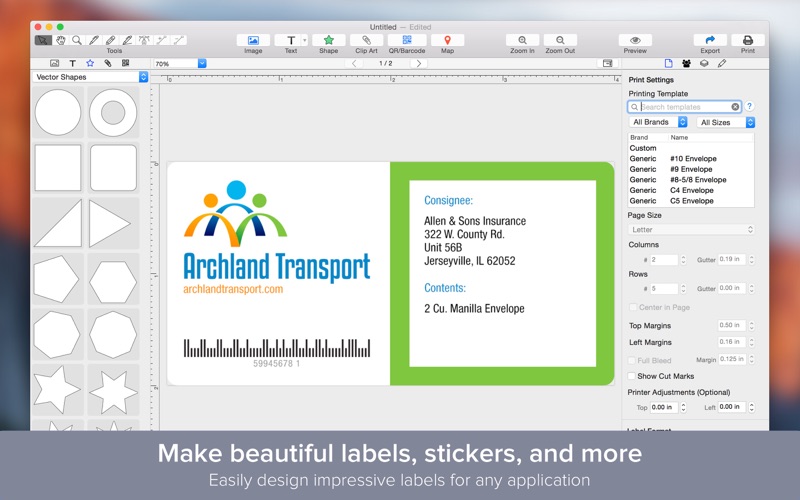
Task: Open the contacts inspector tab
Action: [686, 63]
